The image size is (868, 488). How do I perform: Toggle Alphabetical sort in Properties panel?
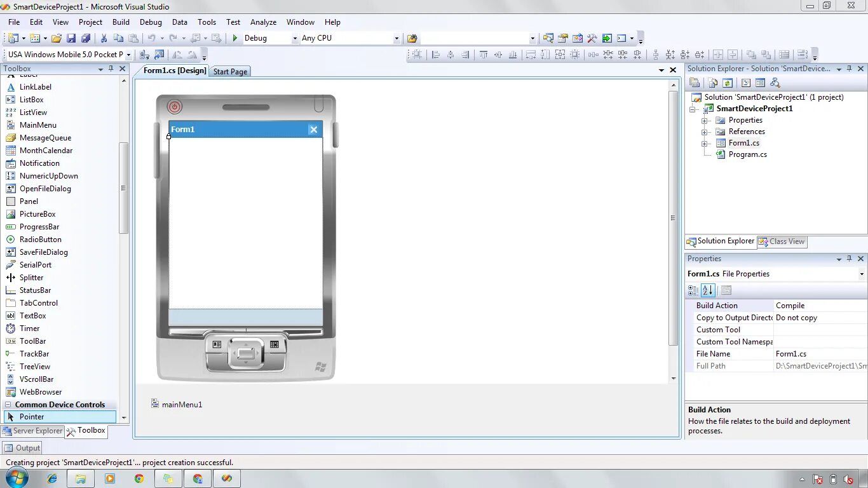[x=708, y=290]
